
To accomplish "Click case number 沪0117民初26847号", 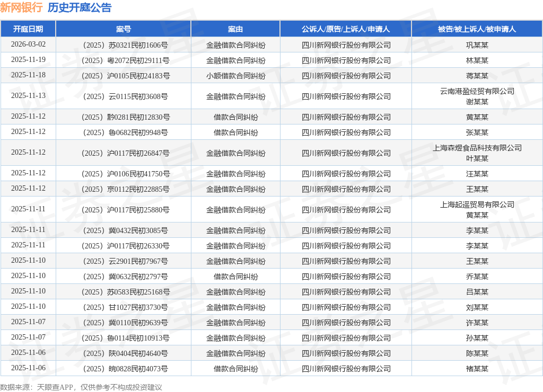I will (125, 153).
